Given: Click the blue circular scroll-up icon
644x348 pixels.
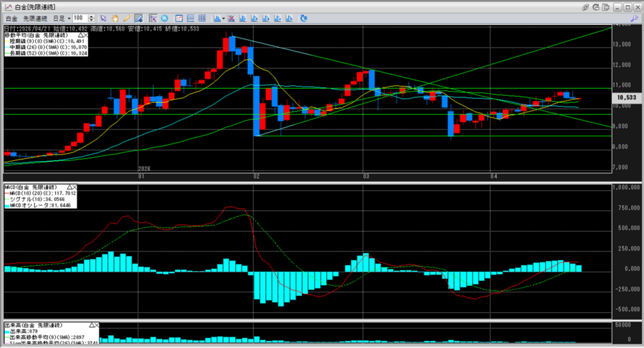Looking at the screenshot, I should pyautogui.click(x=165, y=18).
